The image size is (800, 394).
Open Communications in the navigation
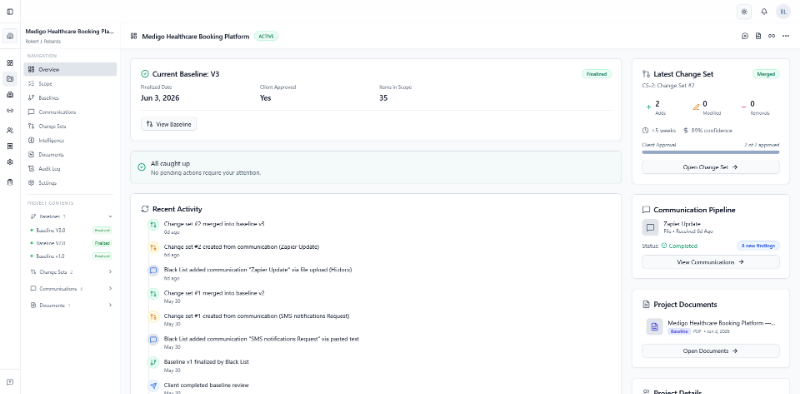pyautogui.click(x=70, y=112)
